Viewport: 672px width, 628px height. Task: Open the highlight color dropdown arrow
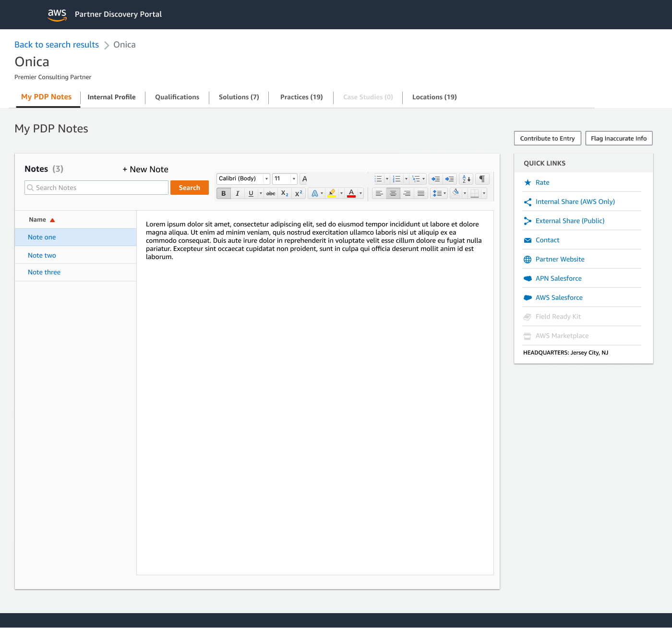341,193
